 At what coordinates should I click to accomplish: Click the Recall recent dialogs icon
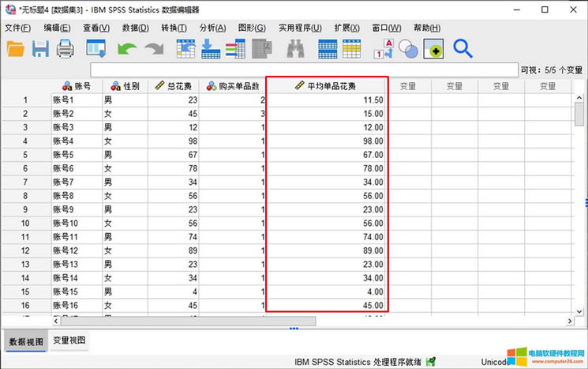pyautogui.click(x=96, y=49)
